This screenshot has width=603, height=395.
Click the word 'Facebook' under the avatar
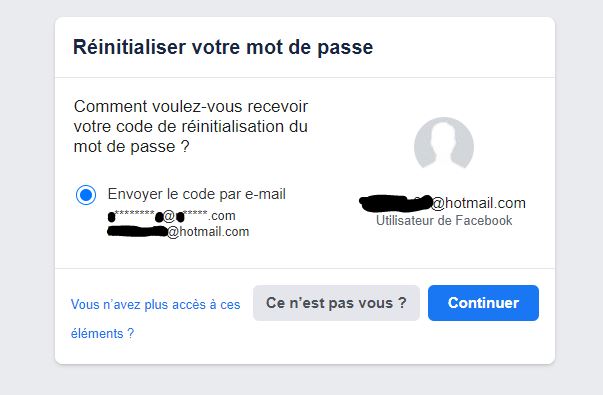(x=484, y=220)
